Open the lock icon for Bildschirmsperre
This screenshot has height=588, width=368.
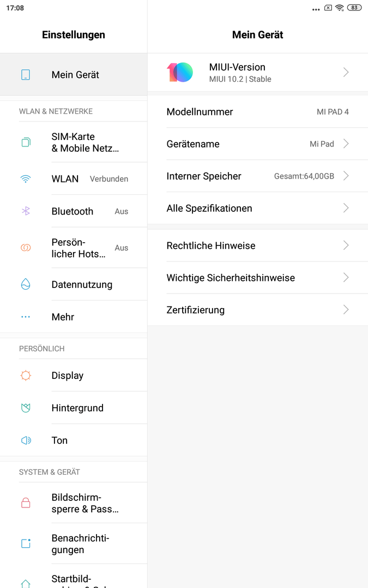pyautogui.click(x=26, y=503)
